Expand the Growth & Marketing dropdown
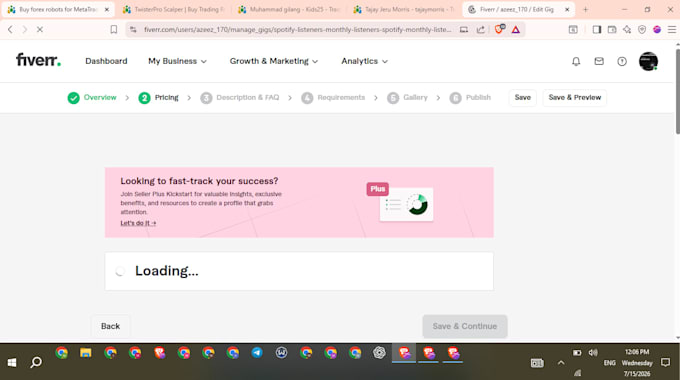 click(x=274, y=61)
